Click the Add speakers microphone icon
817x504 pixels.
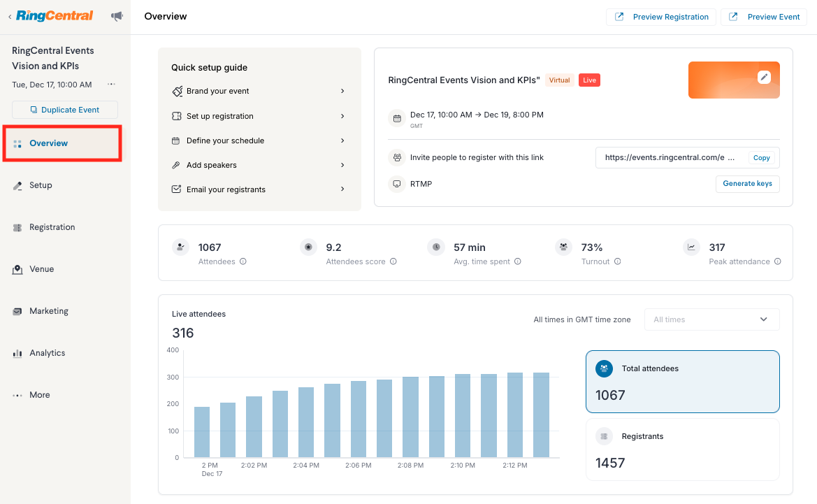click(176, 165)
